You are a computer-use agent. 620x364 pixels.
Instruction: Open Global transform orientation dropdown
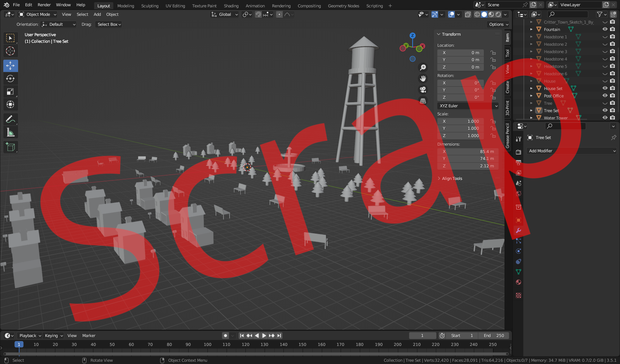(225, 14)
